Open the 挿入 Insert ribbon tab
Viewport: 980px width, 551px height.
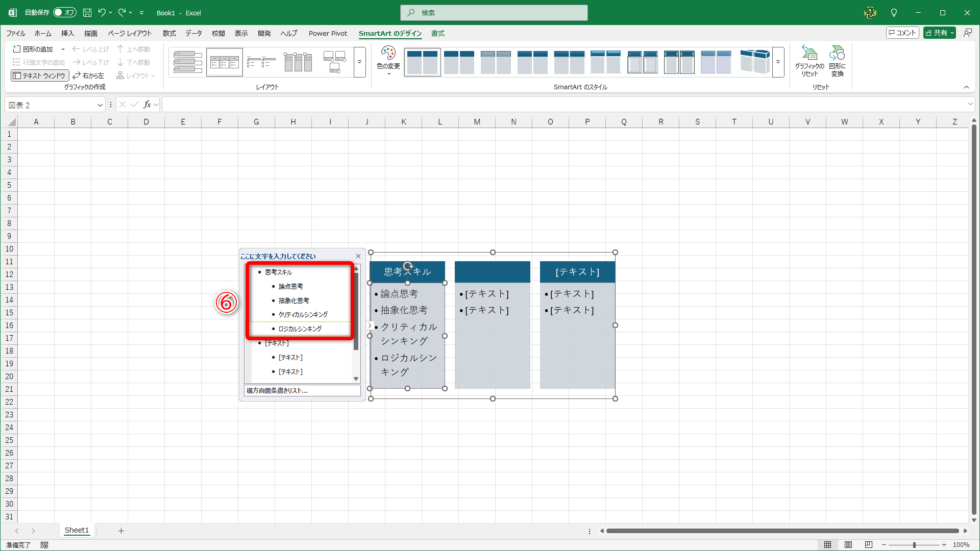pos(67,34)
